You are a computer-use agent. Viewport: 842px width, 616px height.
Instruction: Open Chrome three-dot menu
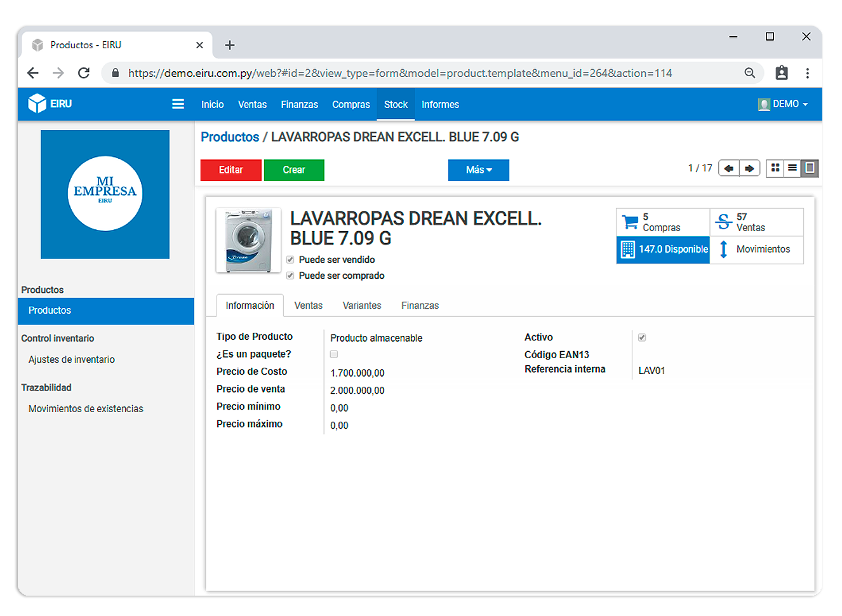click(x=808, y=73)
